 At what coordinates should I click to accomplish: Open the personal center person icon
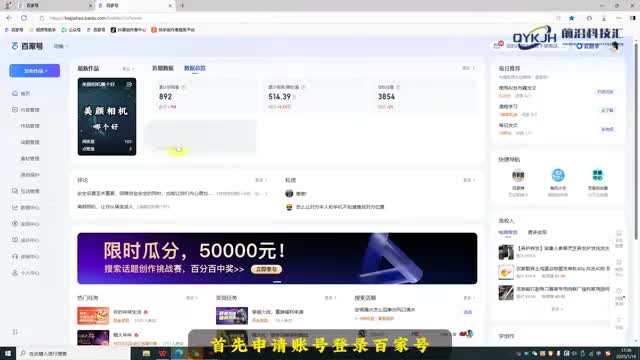15,273
